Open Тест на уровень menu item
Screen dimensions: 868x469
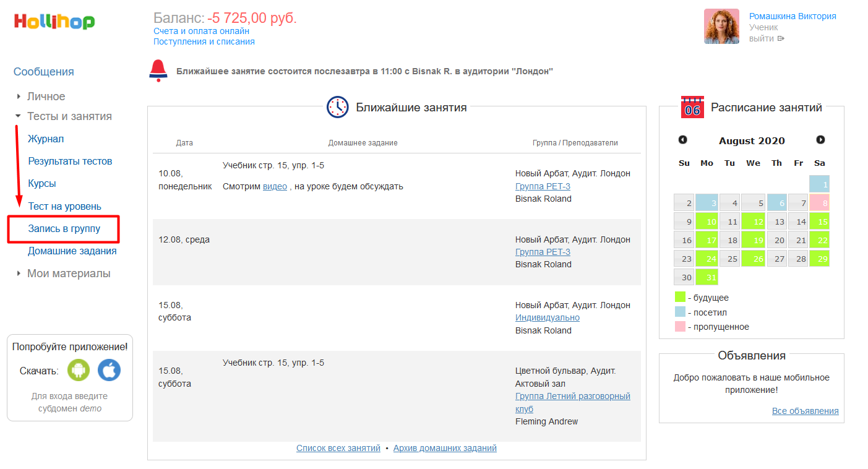click(x=65, y=207)
